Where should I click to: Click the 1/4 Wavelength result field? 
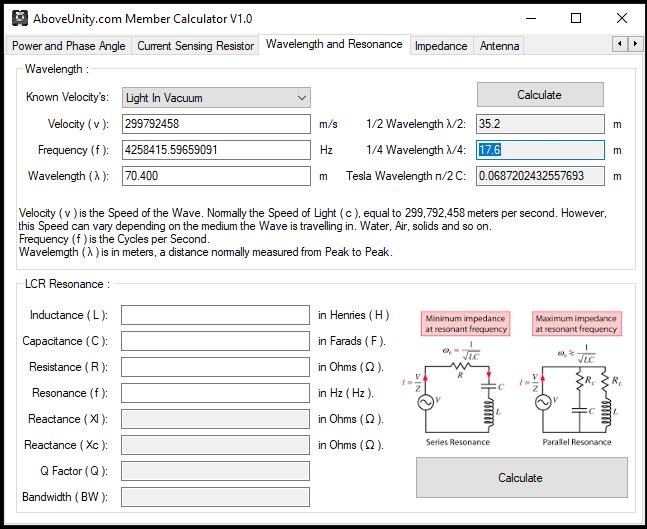click(x=540, y=150)
